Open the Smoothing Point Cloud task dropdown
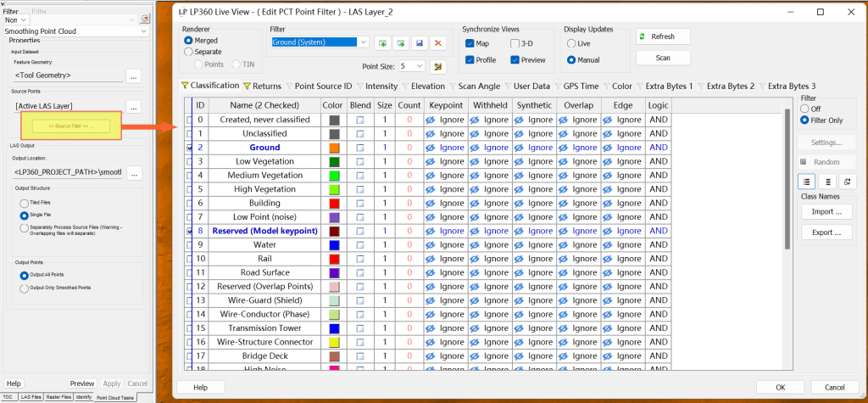The width and height of the screenshot is (868, 403). tap(144, 31)
